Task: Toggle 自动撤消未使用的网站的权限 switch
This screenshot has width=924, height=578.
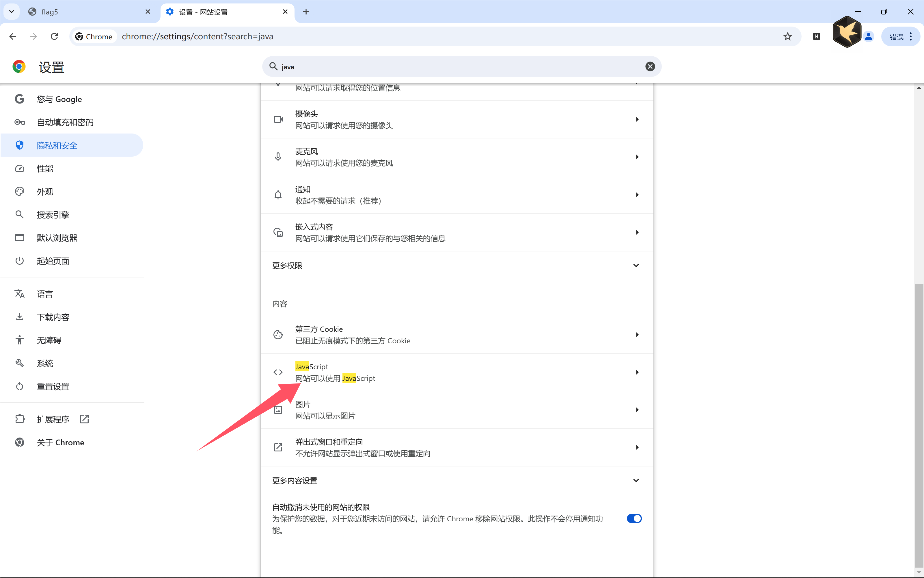Action: click(634, 518)
